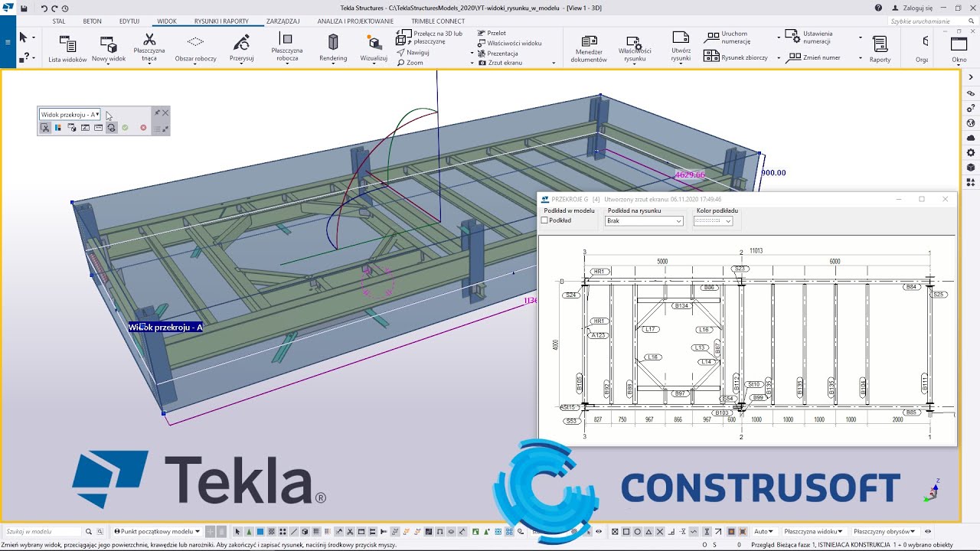
Task: Expand the Płaszczyzny obrysów dropdown
Action: (x=884, y=531)
